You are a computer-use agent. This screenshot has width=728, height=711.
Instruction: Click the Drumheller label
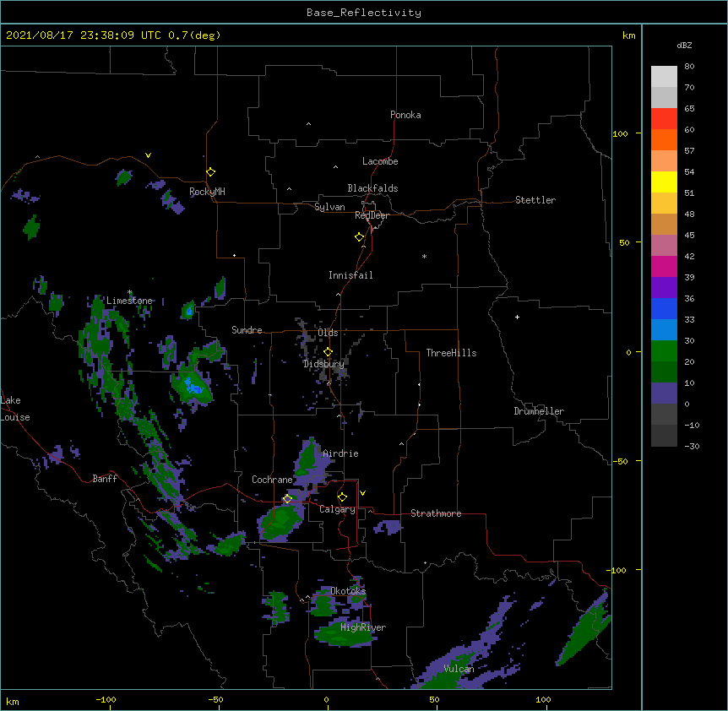(x=539, y=411)
